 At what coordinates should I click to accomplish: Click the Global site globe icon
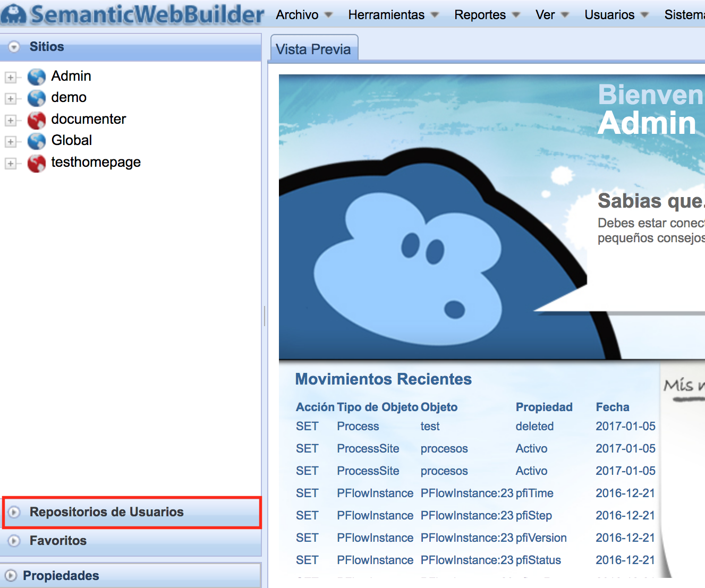(x=37, y=141)
